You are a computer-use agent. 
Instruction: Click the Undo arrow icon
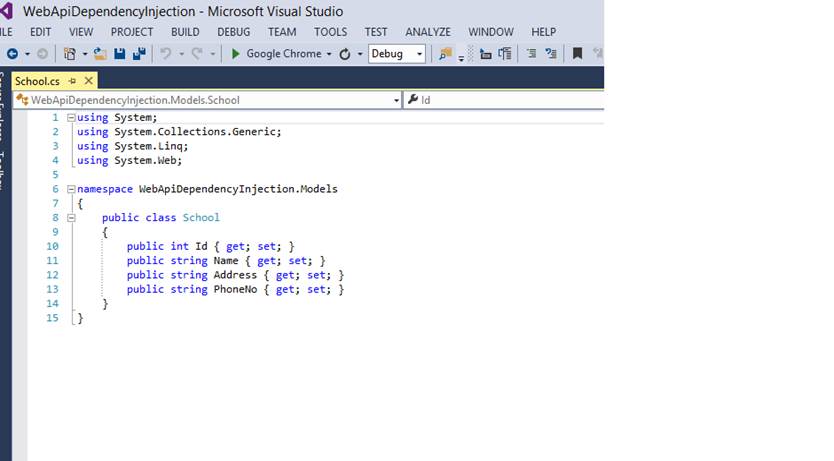coord(166,54)
